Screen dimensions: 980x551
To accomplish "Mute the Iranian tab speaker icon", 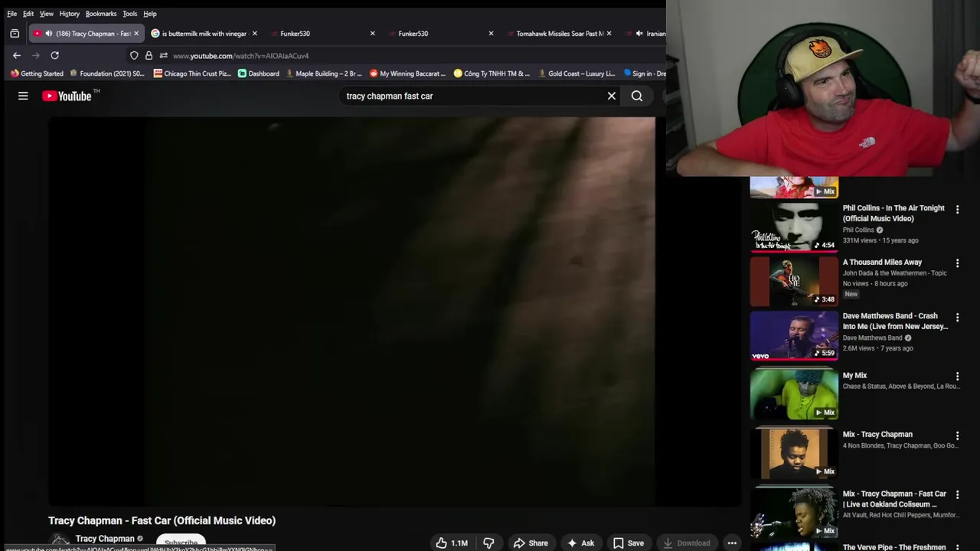I will pos(639,34).
